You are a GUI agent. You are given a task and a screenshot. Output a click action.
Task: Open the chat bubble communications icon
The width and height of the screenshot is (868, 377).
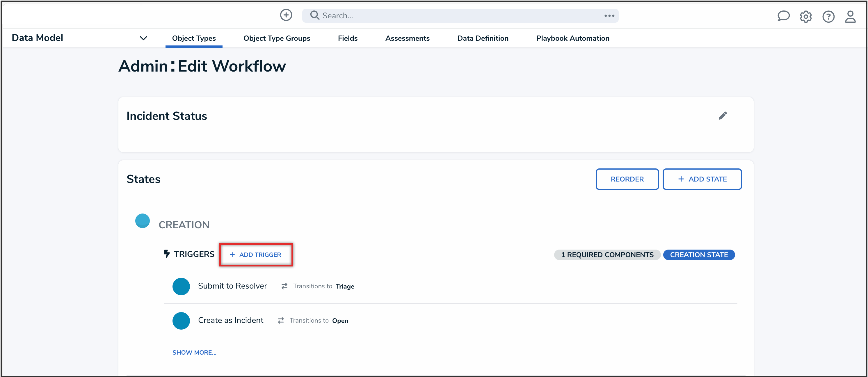(783, 16)
